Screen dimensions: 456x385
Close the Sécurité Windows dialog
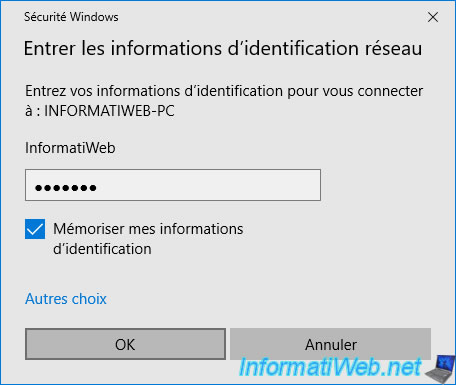pyautogui.click(x=433, y=17)
